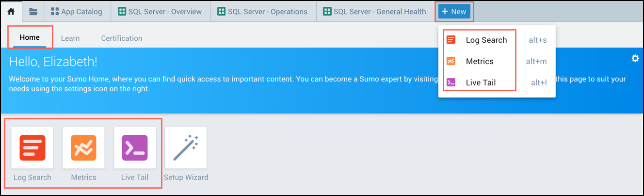Open page settings gear icon
This screenshot has height=196, width=644.
tap(635, 59)
